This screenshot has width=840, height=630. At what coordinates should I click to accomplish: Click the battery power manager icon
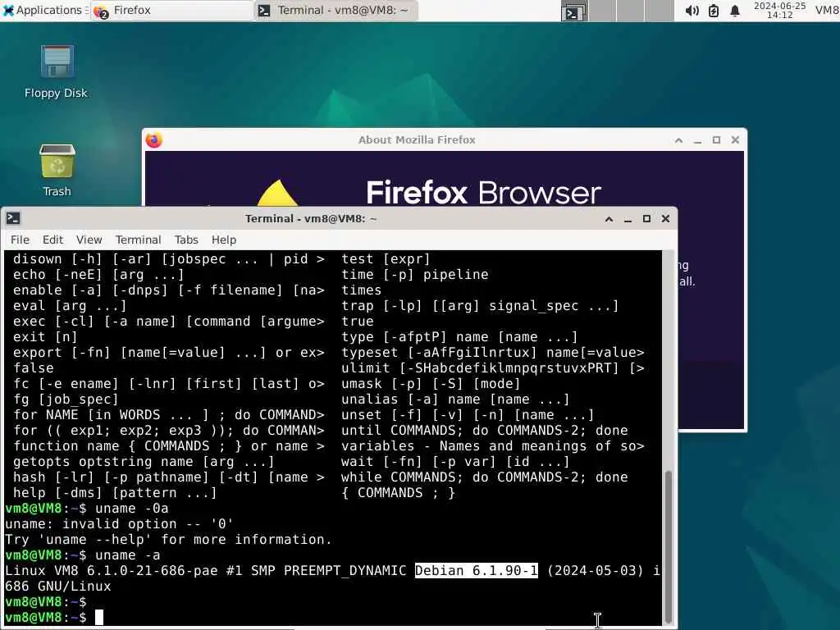click(x=714, y=11)
